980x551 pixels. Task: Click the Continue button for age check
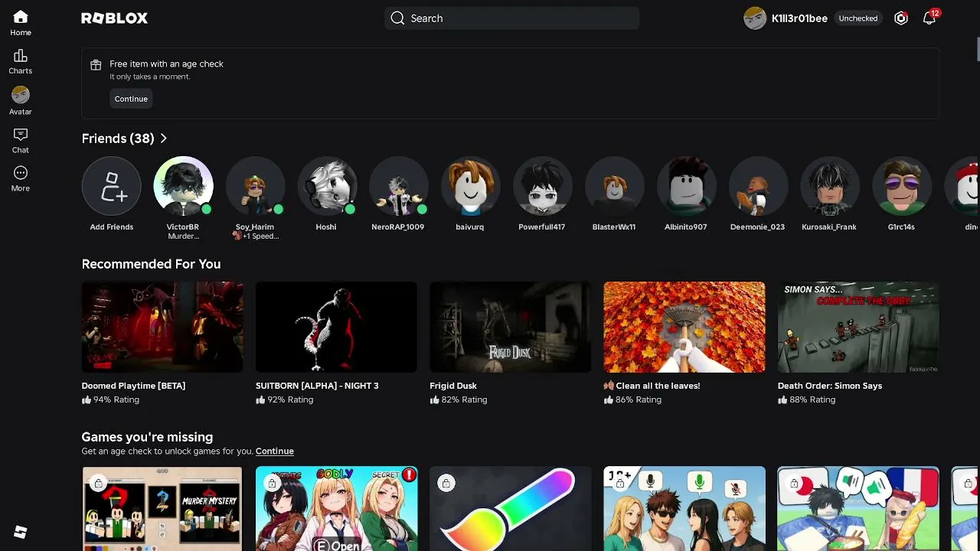(x=131, y=99)
